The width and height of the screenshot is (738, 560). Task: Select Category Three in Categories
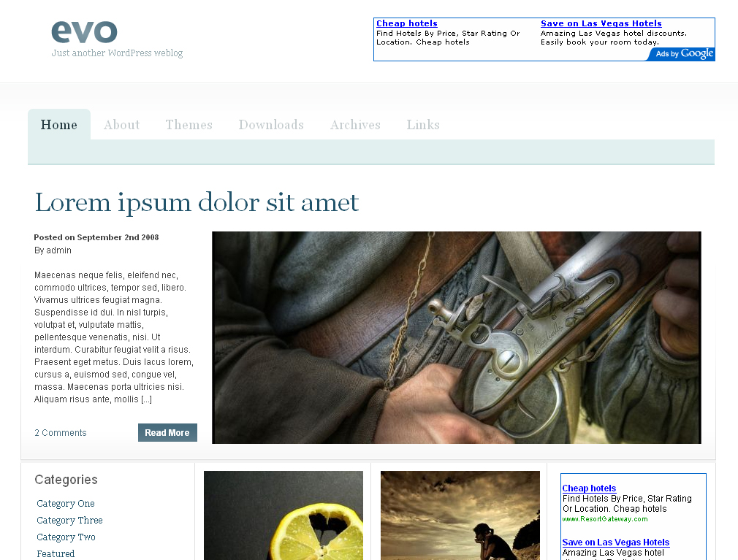[x=69, y=521]
